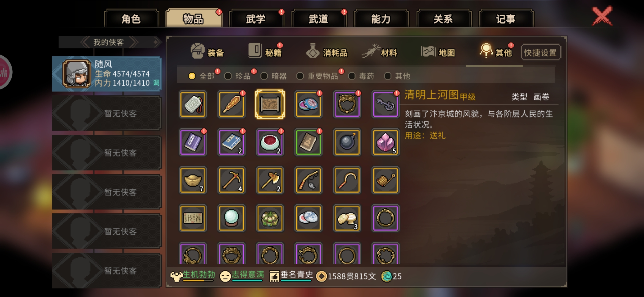Select the gold ingot item
This screenshot has width=644, height=297.
[193, 180]
